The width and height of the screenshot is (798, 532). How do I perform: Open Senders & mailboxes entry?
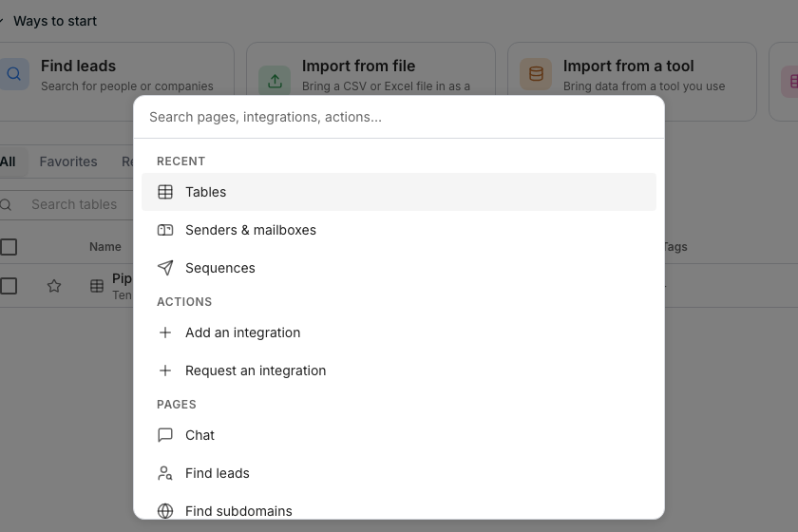point(399,230)
